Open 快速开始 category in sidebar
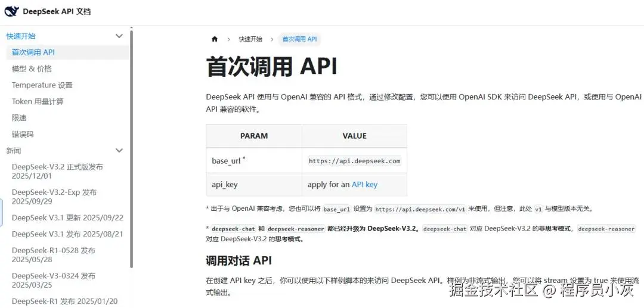Viewport: 644px width, 308px height. [21, 36]
